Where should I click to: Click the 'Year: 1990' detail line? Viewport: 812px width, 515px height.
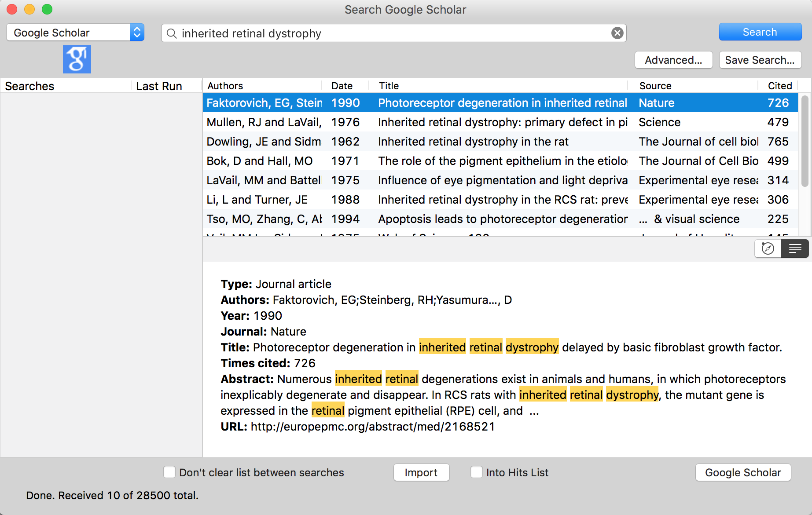pyautogui.click(x=251, y=316)
